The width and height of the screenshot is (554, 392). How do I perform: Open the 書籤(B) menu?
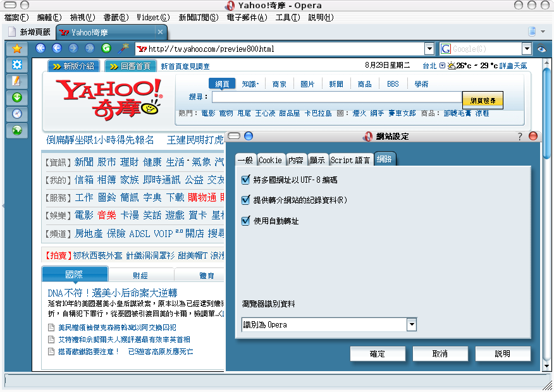[x=116, y=17]
